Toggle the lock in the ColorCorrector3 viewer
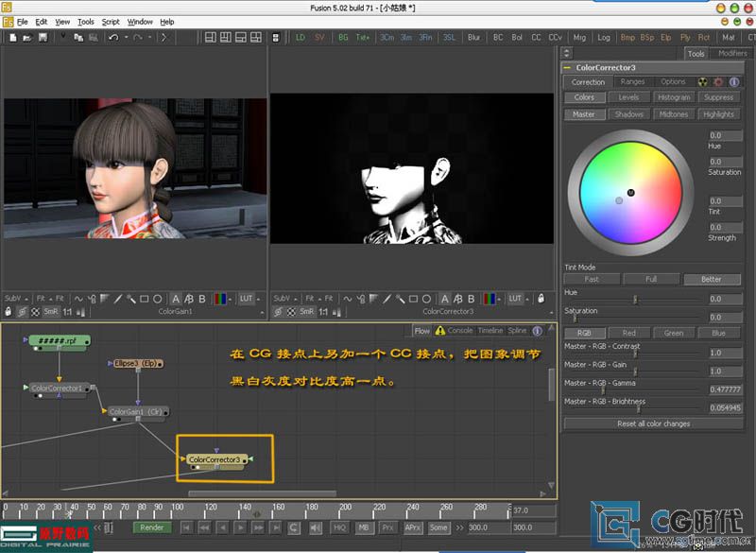756x553 pixels. 541,299
